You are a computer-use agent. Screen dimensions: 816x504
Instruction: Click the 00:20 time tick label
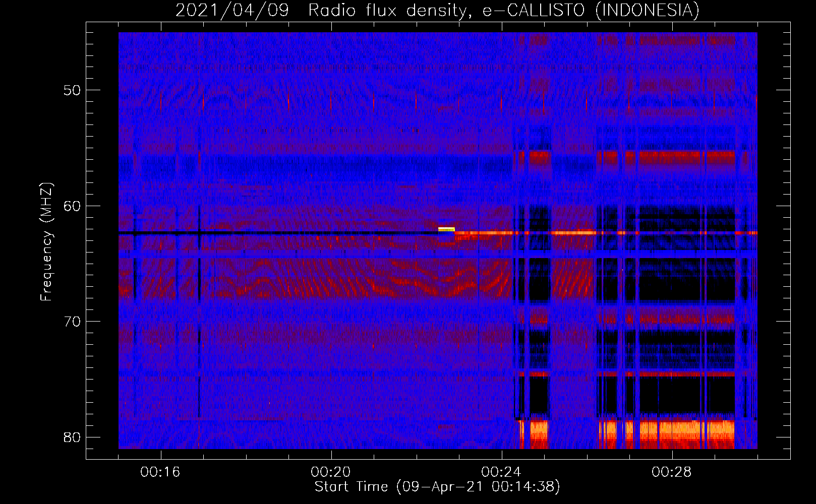click(331, 472)
